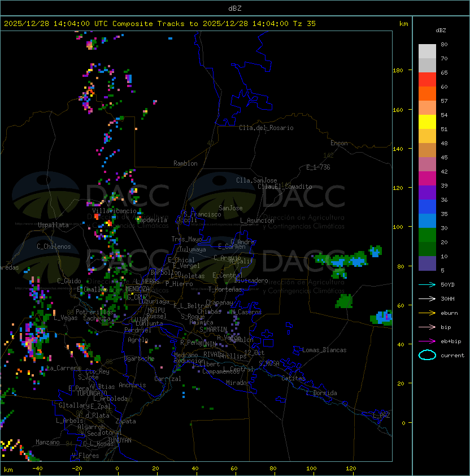Click the dBZ title at top center
470x476 pixels.
tap(235, 8)
